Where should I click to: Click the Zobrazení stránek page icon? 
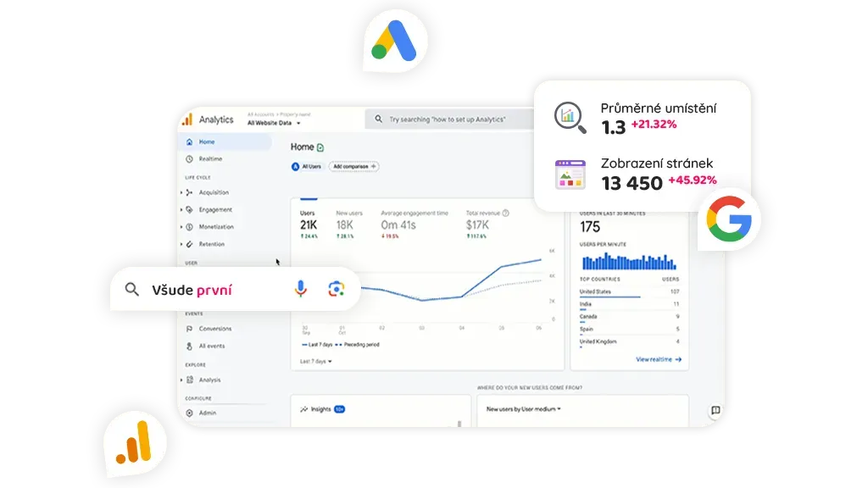coord(570,174)
